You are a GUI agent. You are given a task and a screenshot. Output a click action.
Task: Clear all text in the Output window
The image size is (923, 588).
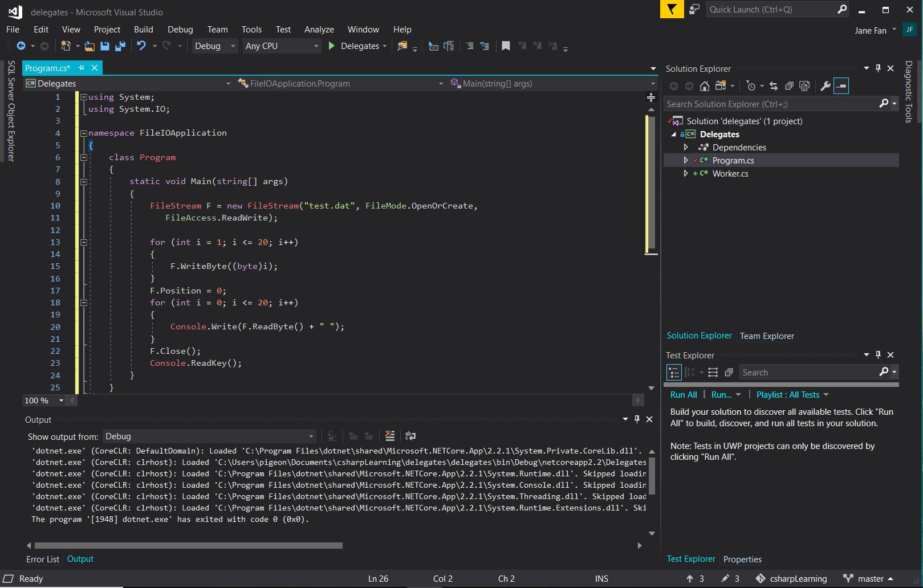(390, 436)
